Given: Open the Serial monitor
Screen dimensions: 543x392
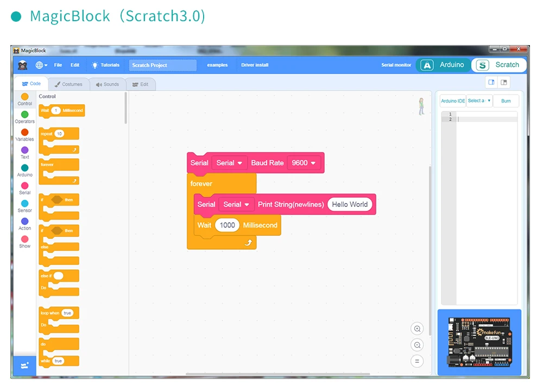Looking at the screenshot, I should tap(396, 65).
